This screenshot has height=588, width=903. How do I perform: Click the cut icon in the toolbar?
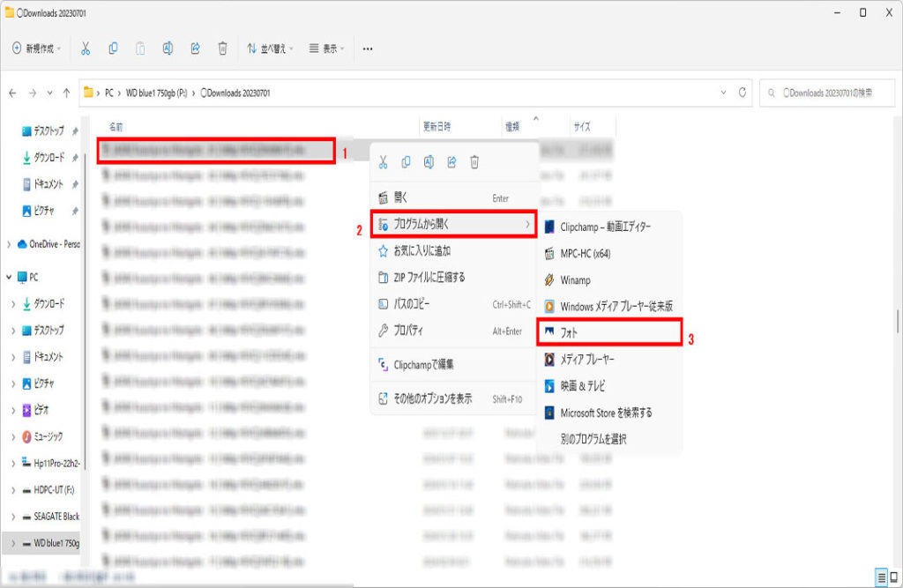(x=86, y=48)
